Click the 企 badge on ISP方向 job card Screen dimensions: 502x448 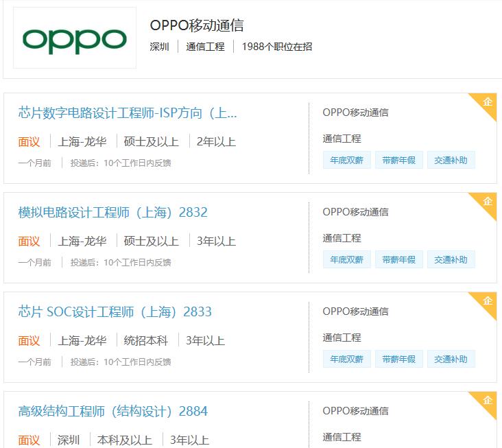[x=488, y=102]
